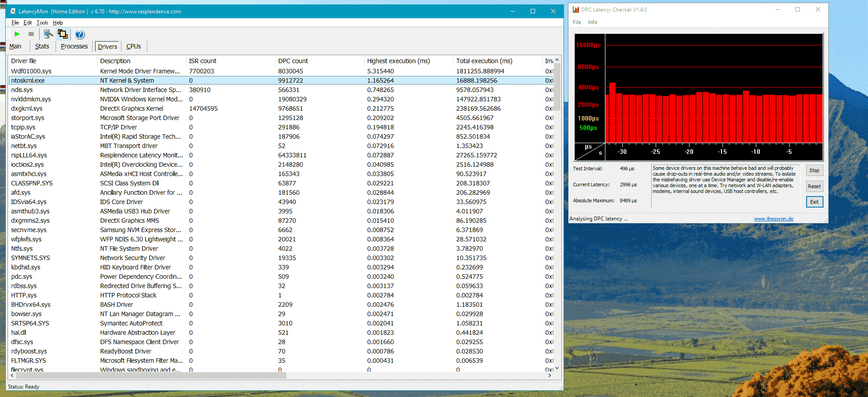868x397 pixels.
Task: Open the options icon in LatencyMon toolbar
Action: click(48, 34)
